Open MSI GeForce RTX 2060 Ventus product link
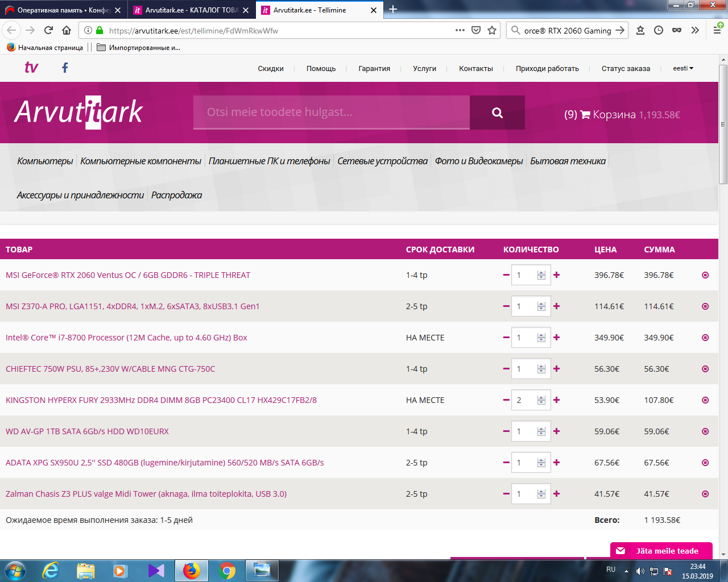The image size is (728, 582). click(x=128, y=275)
